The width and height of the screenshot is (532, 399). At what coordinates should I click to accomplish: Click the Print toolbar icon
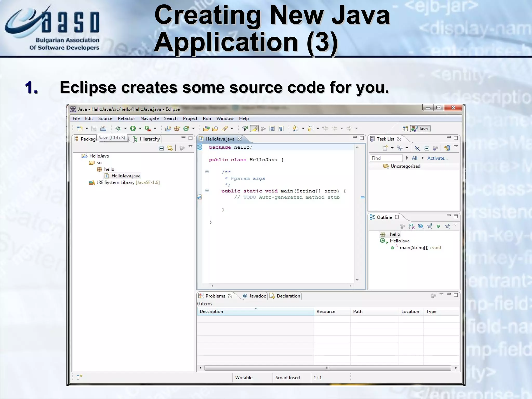click(103, 128)
